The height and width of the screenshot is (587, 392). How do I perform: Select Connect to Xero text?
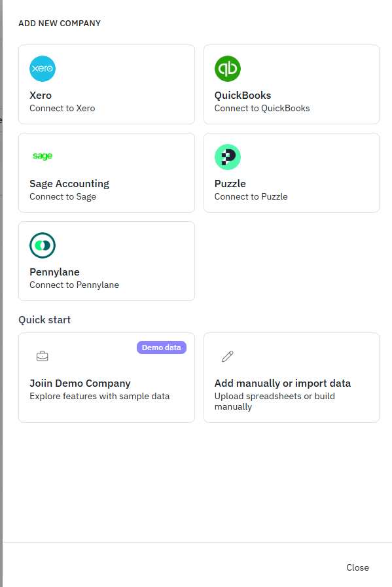[62, 108]
